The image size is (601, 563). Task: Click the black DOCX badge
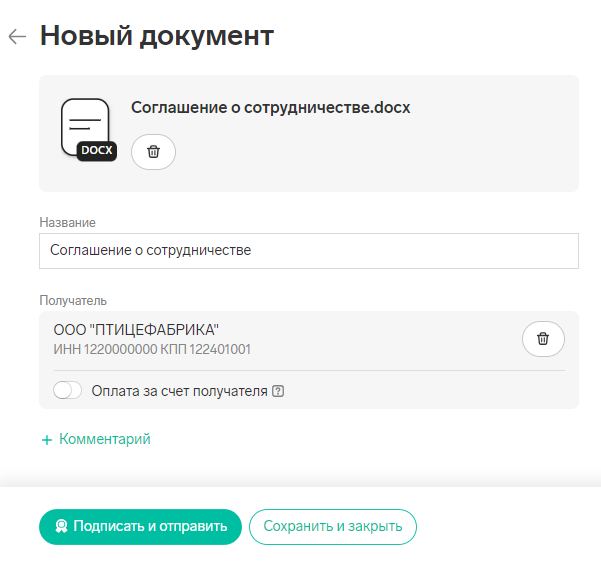tap(97, 151)
